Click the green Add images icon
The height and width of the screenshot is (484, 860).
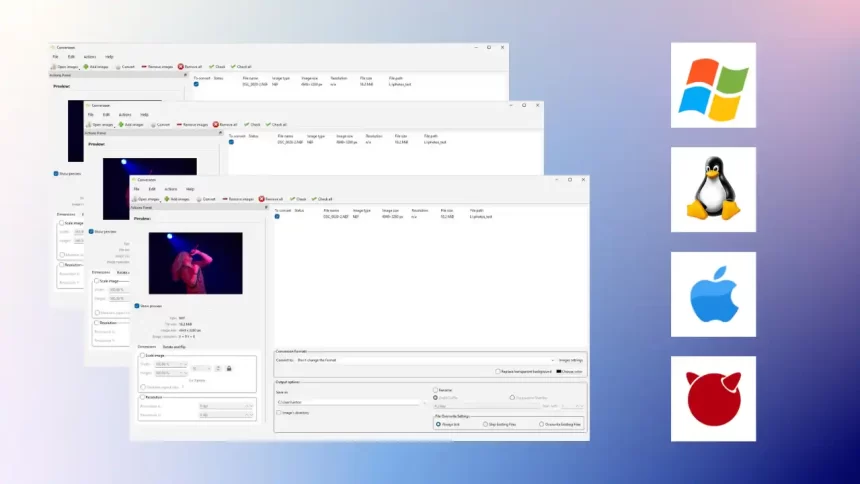point(165,199)
